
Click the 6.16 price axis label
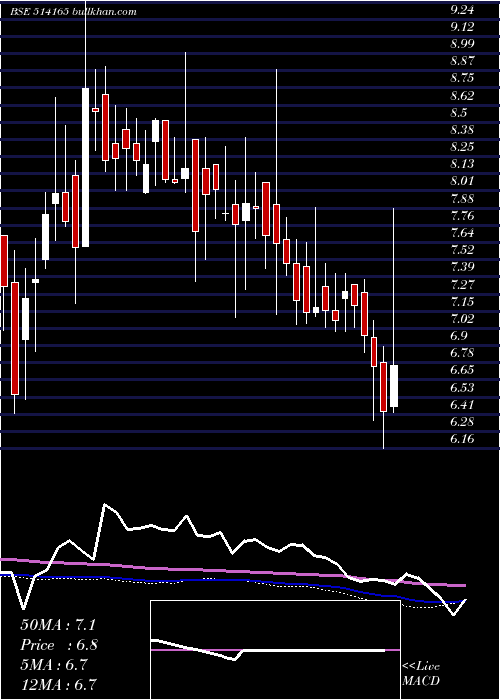(x=461, y=439)
